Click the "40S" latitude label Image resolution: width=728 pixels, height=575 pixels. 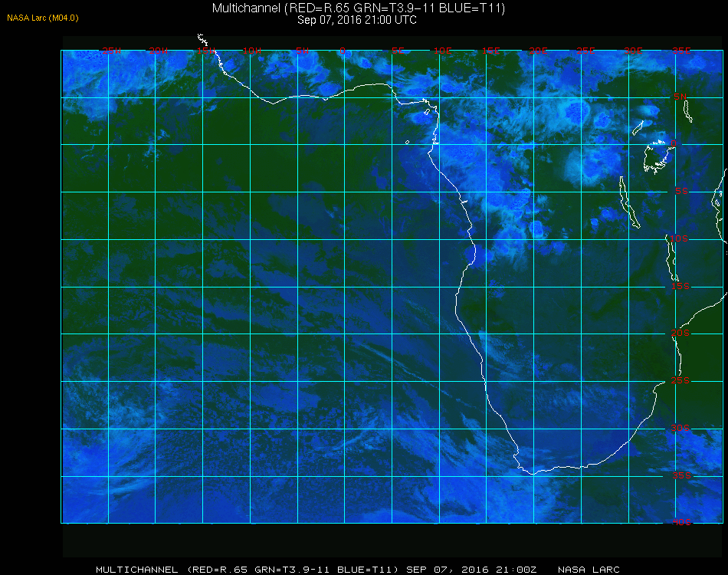click(681, 522)
